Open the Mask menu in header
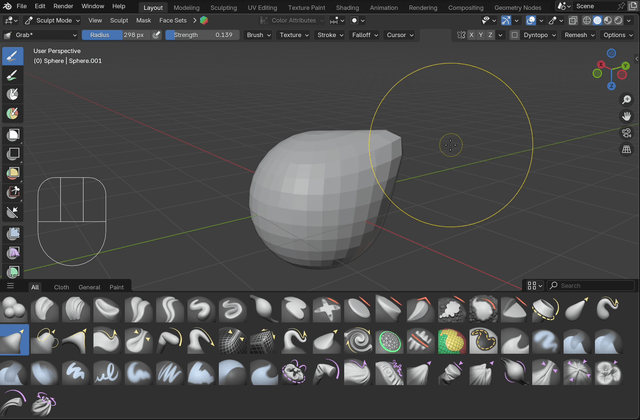 [x=143, y=20]
